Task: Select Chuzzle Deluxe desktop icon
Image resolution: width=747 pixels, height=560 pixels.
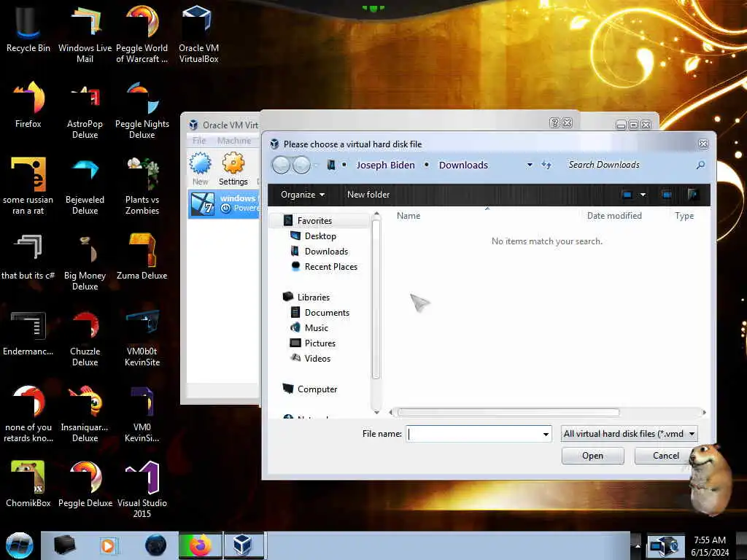Action: (85, 337)
